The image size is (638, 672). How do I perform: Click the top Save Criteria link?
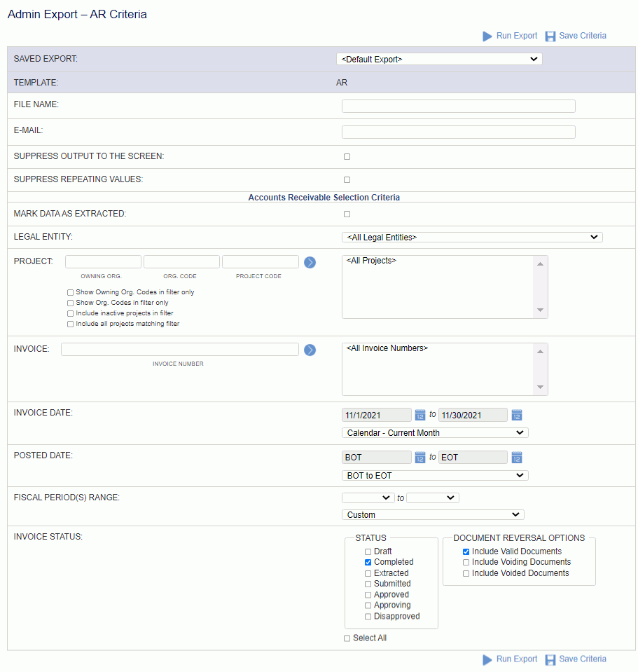coord(583,36)
